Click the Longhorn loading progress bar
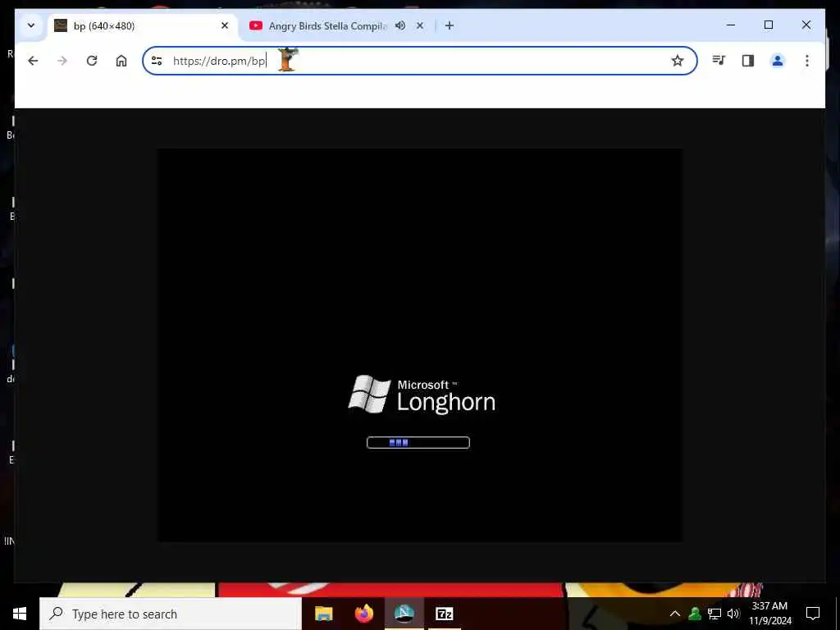 (418, 442)
